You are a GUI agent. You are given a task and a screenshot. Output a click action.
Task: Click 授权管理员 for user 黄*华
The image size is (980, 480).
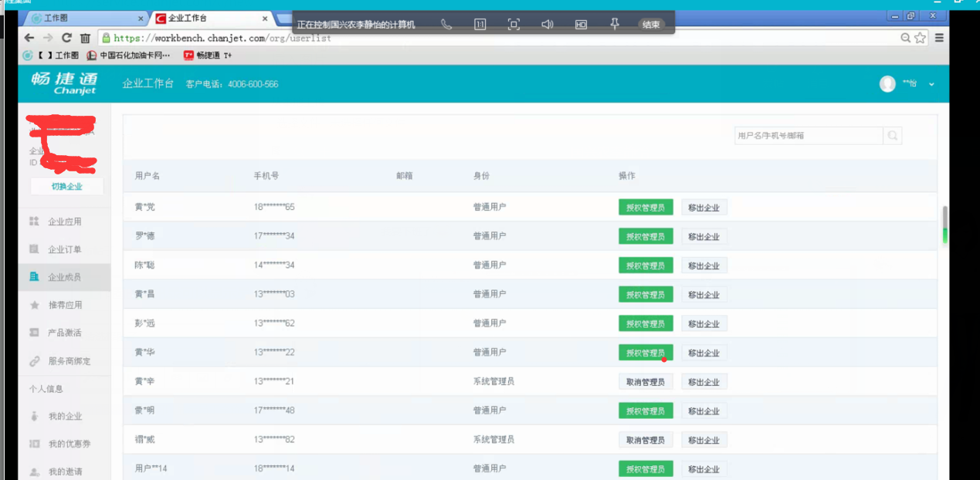[646, 353]
